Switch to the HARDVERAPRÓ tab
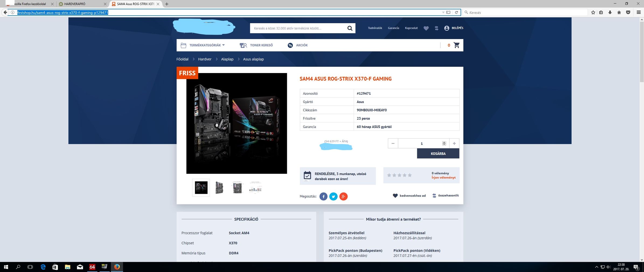The image size is (644, 272). tap(83, 4)
